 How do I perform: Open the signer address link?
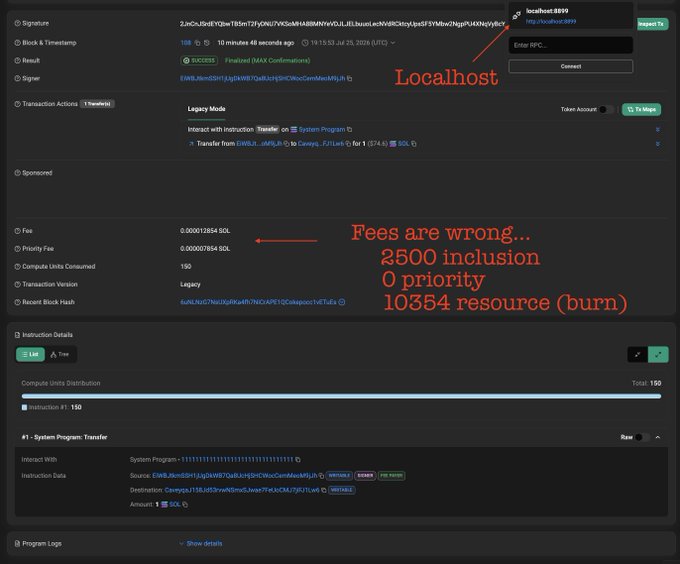[x=263, y=78]
